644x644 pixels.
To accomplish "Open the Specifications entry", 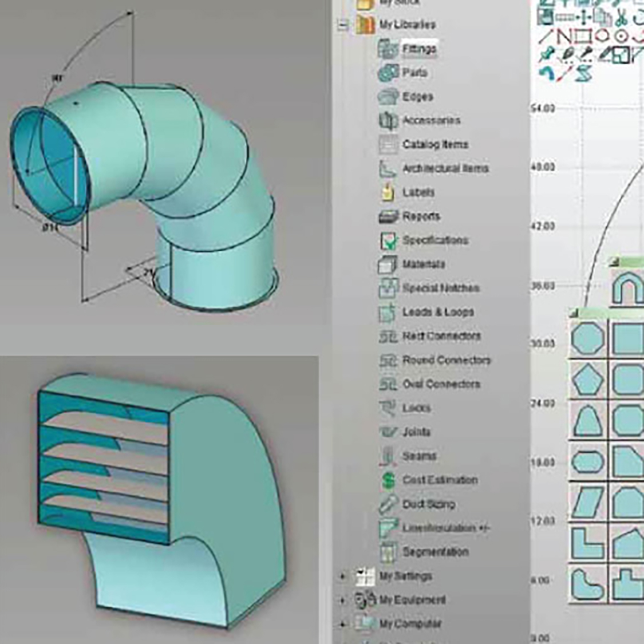I will [x=423, y=240].
